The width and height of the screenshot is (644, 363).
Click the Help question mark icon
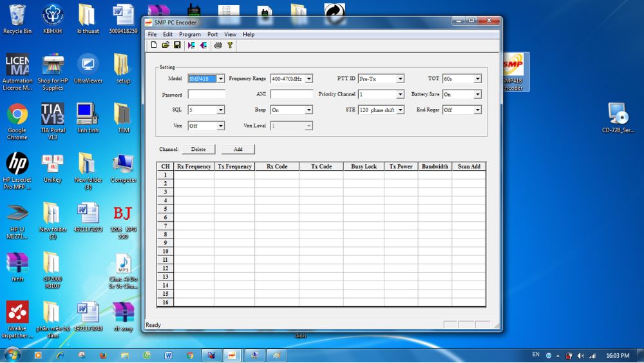click(x=230, y=45)
